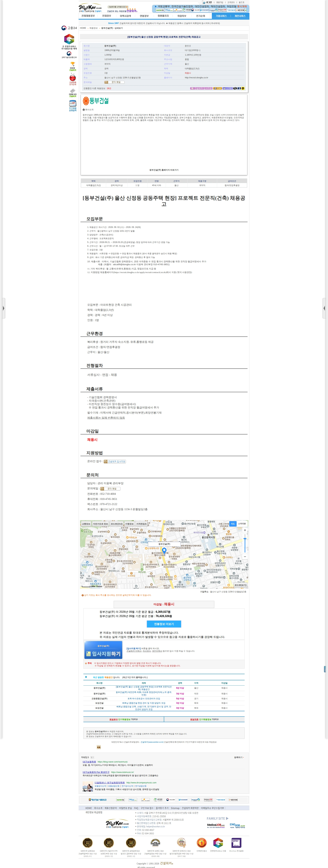Click the NAVER 취업 partner logo in footer

click(x=120, y=800)
